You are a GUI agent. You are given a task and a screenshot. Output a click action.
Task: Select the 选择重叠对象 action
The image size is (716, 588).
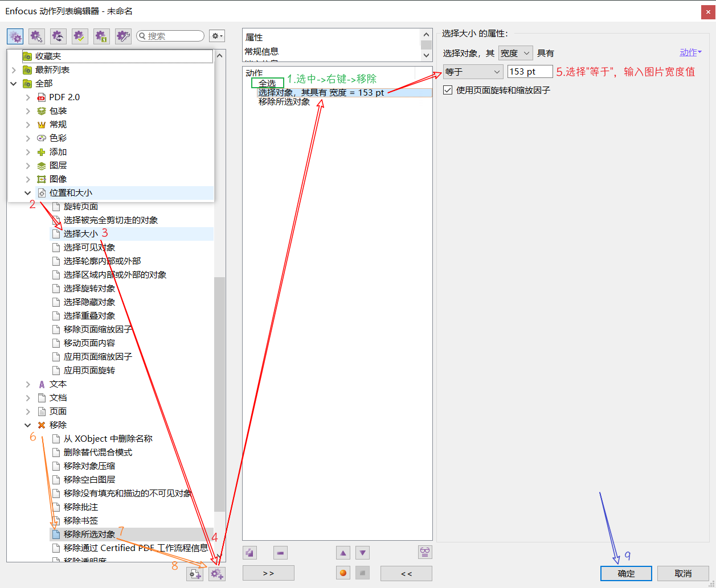point(89,316)
